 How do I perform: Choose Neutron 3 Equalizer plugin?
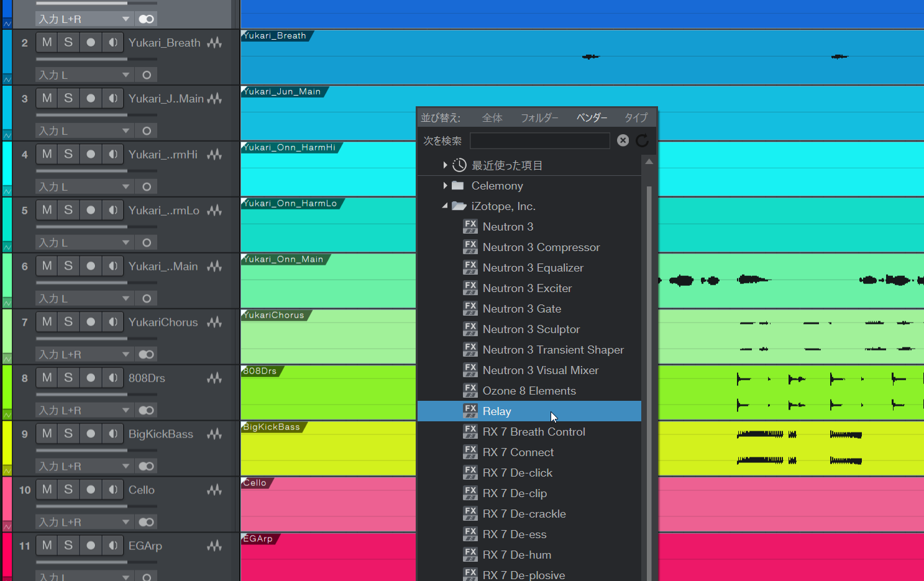533,268
